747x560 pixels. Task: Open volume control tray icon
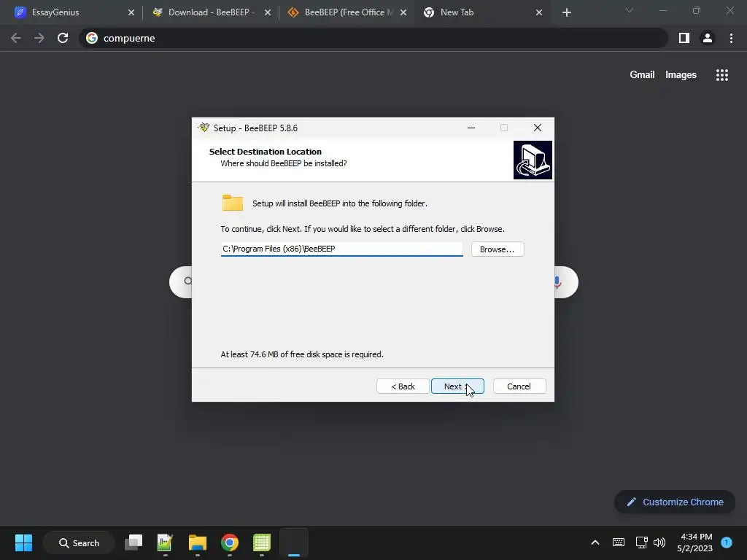point(659,542)
